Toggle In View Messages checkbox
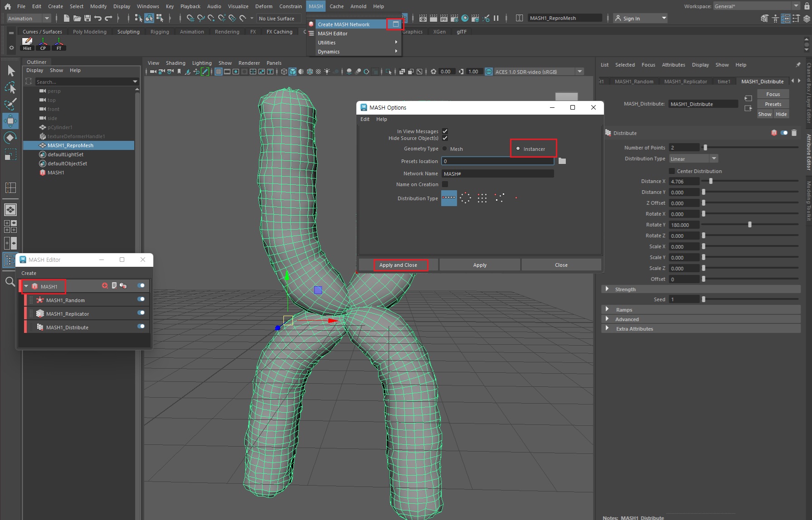The width and height of the screenshot is (812, 520). point(445,131)
